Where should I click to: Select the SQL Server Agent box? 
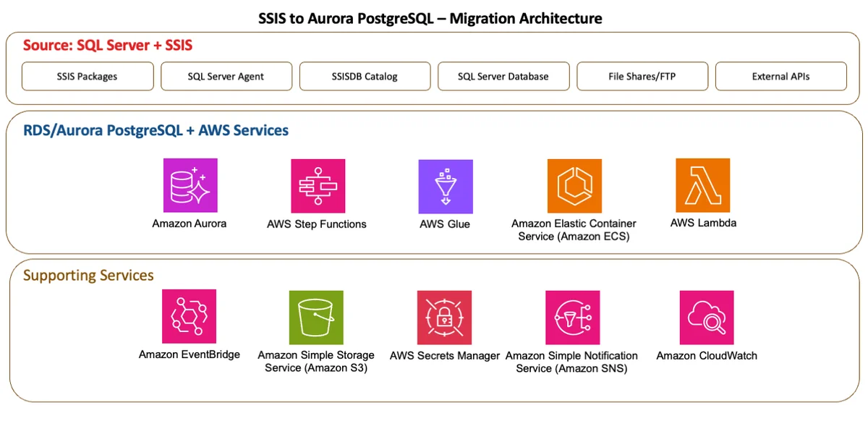coord(226,76)
